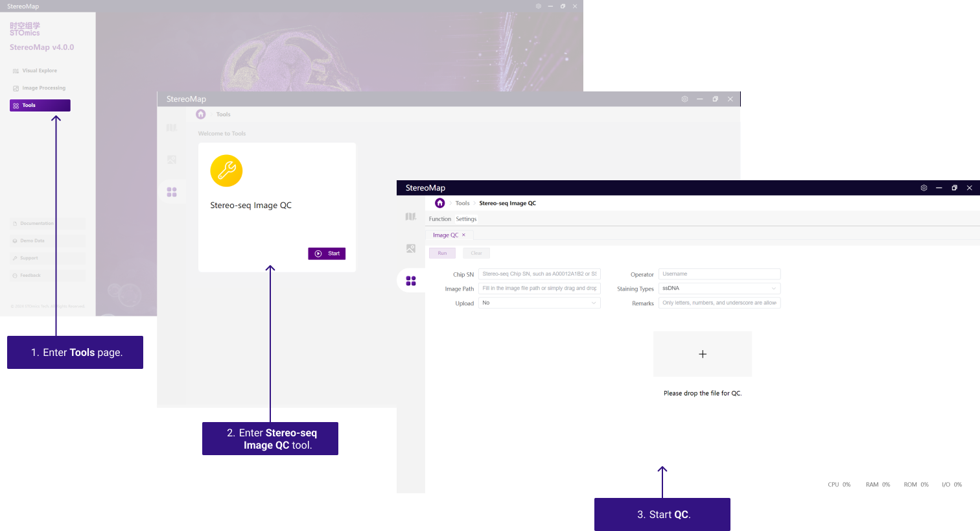Click the home icon in the Image QC window breadcrumb
The image size is (980, 531).
point(440,203)
